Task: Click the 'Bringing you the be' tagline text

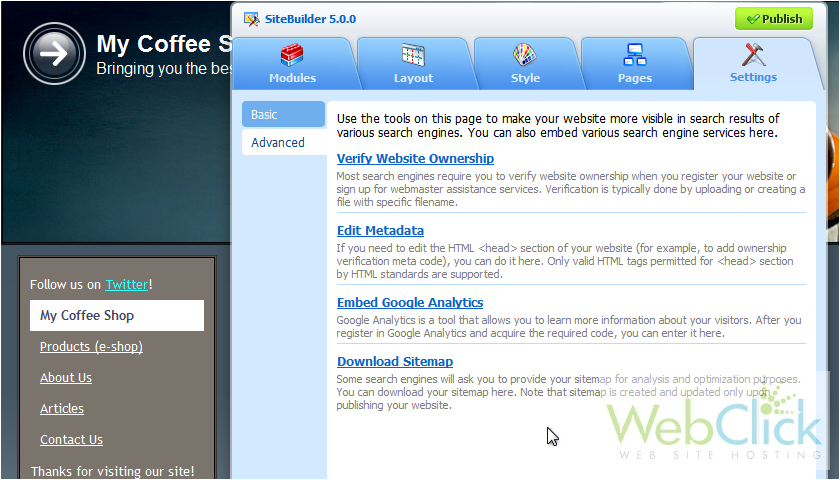Action: point(164,69)
